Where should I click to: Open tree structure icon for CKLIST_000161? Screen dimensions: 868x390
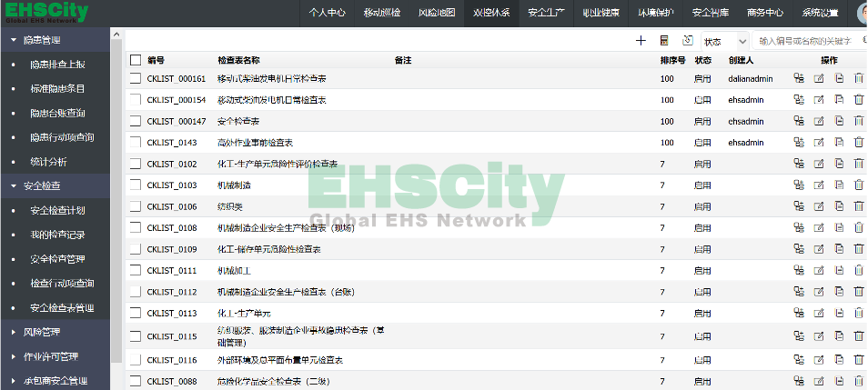(798, 78)
